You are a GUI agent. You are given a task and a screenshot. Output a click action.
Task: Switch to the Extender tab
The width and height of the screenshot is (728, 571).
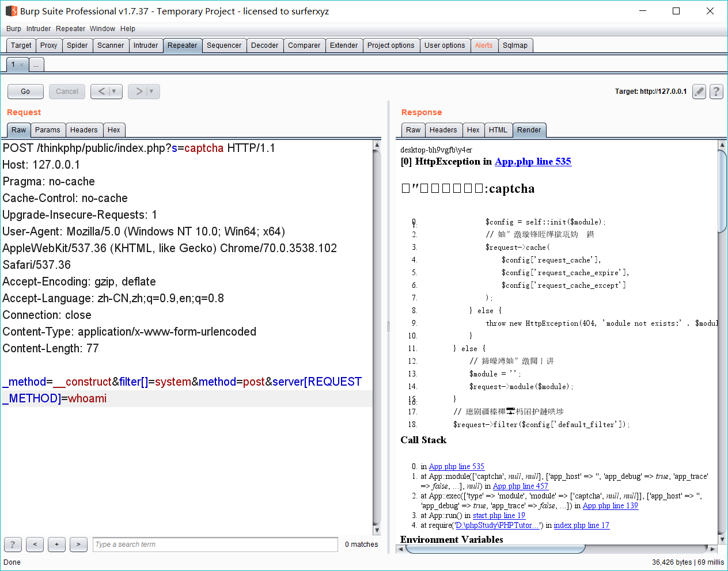tap(344, 45)
